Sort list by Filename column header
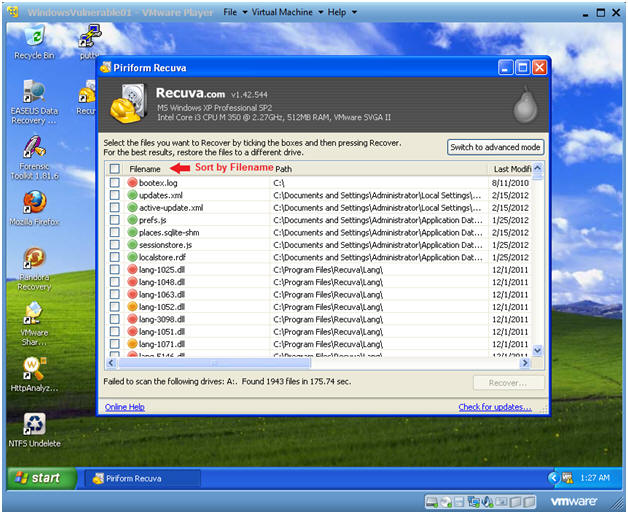 point(145,169)
